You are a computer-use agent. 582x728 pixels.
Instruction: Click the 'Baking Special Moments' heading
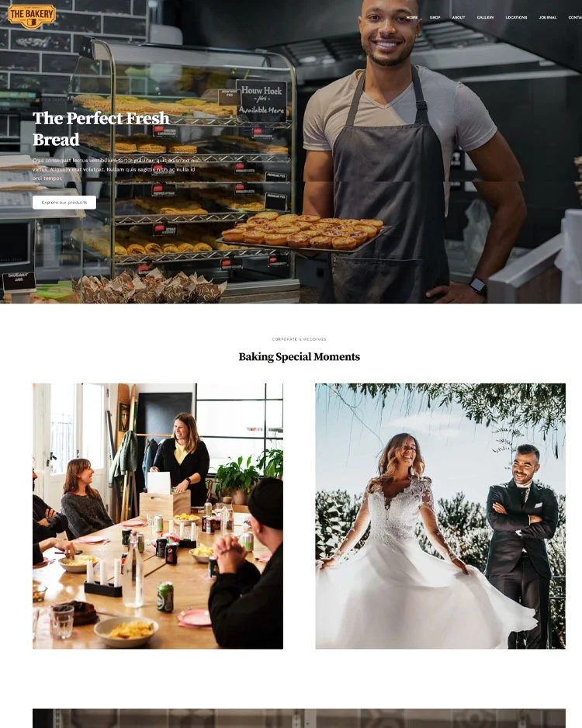pos(300,356)
